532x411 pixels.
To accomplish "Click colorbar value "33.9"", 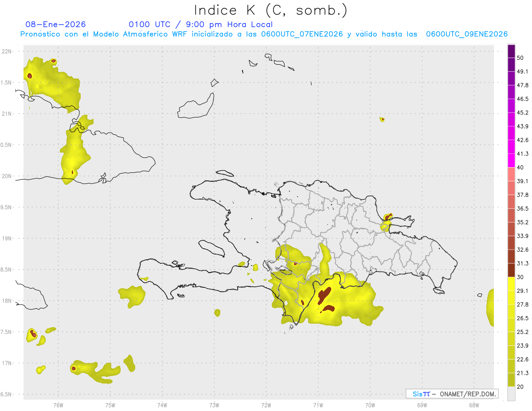I will coord(523,236).
